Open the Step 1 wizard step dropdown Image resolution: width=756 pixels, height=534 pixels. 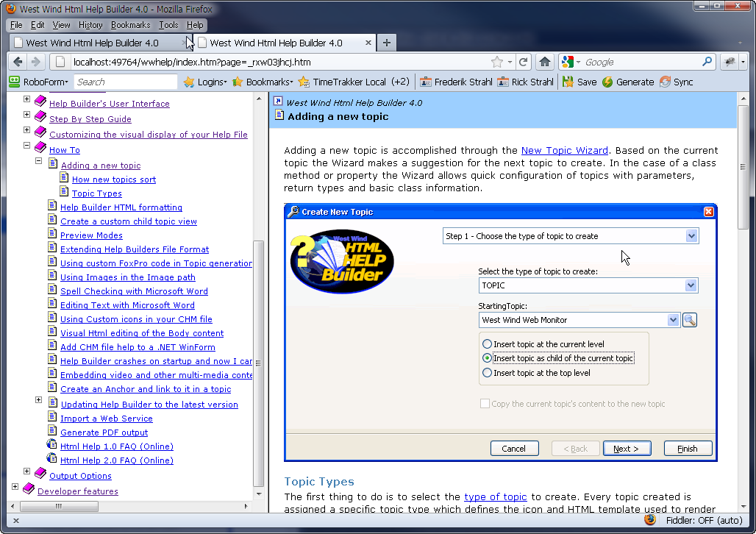pyautogui.click(x=691, y=236)
